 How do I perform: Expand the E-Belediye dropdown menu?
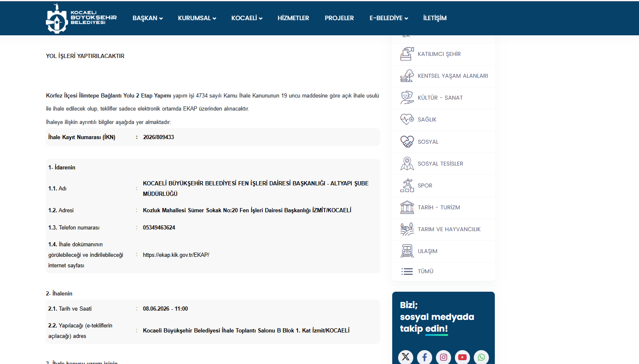[389, 18]
